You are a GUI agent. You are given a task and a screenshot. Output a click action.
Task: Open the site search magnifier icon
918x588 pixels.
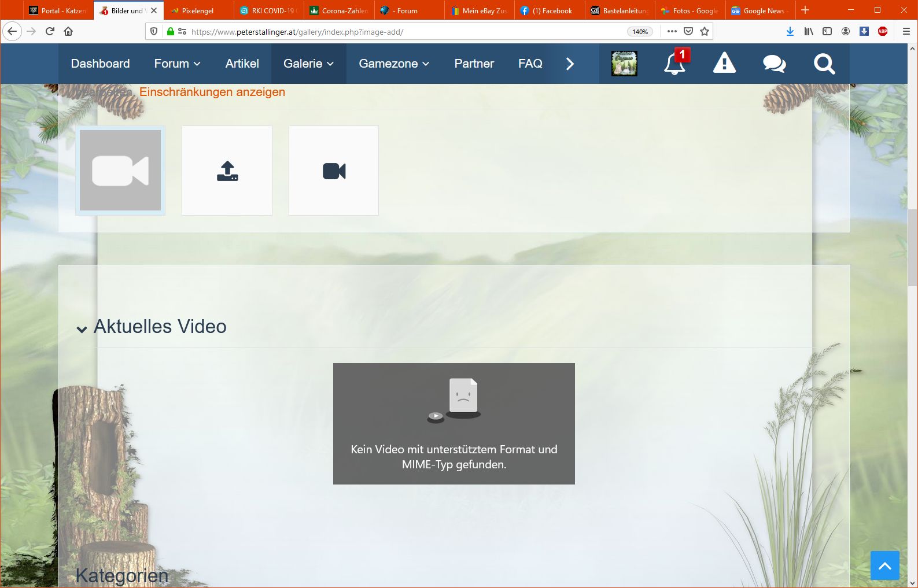824,64
